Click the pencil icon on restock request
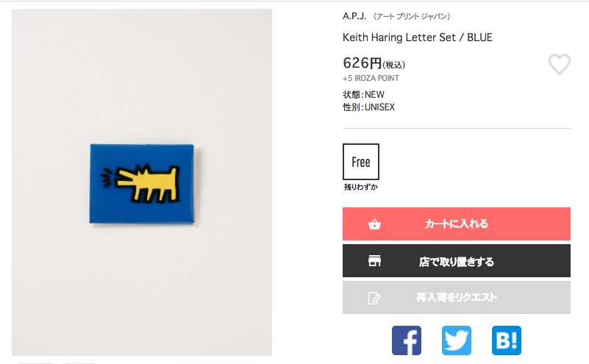The image size is (589, 364). click(374, 298)
